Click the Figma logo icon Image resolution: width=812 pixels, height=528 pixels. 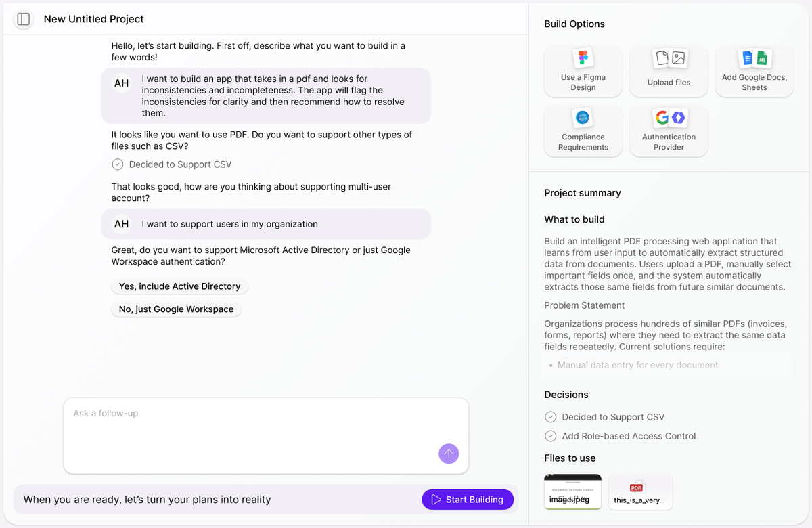tap(583, 58)
